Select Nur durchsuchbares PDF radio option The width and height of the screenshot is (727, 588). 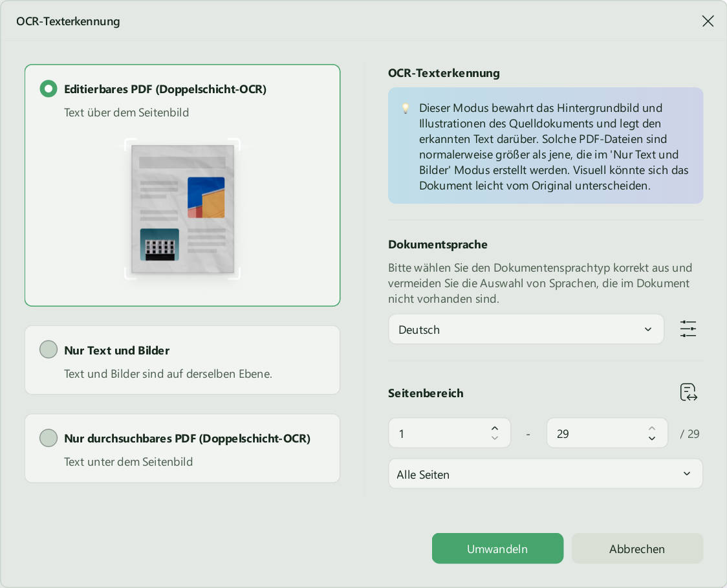tap(49, 438)
